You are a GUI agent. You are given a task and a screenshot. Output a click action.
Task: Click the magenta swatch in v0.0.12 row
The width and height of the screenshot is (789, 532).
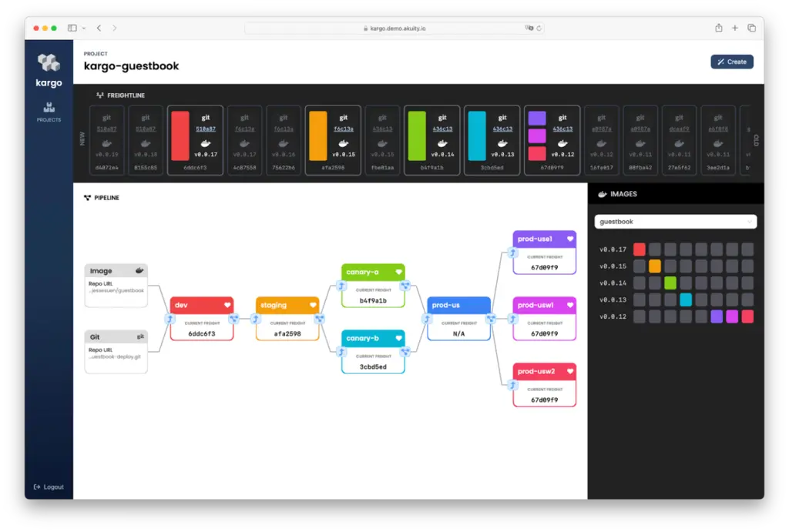[732, 316]
